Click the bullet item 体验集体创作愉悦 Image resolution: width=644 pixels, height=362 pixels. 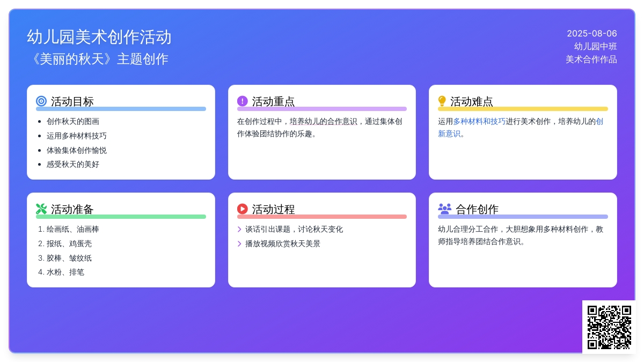coord(77,150)
